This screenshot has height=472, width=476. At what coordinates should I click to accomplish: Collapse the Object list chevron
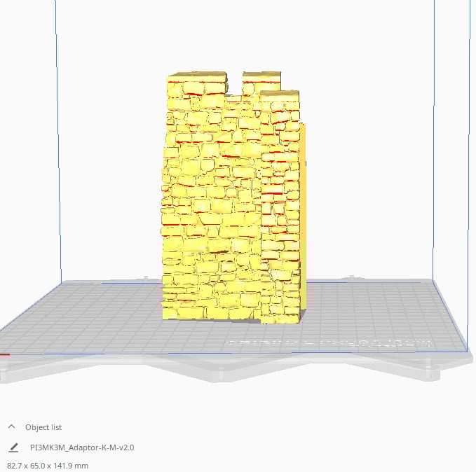pos(12,426)
